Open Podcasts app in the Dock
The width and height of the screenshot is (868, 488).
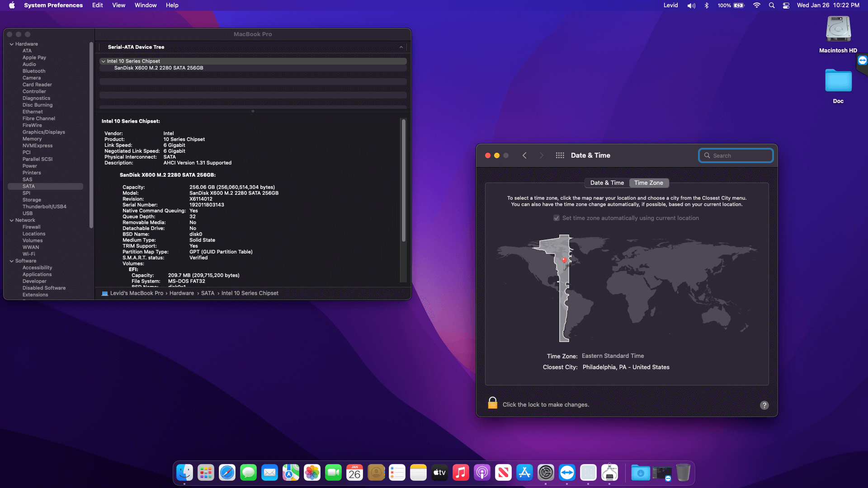pos(482,473)
